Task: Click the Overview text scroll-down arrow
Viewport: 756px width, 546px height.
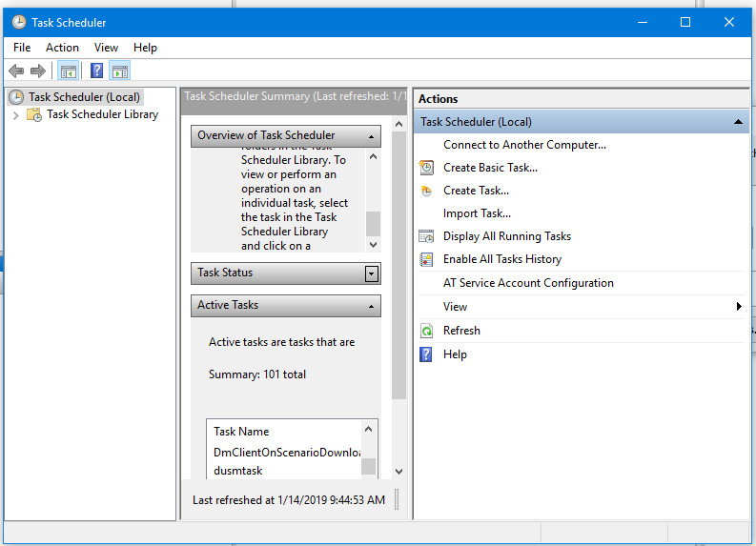Action: (x=373, y=245)
